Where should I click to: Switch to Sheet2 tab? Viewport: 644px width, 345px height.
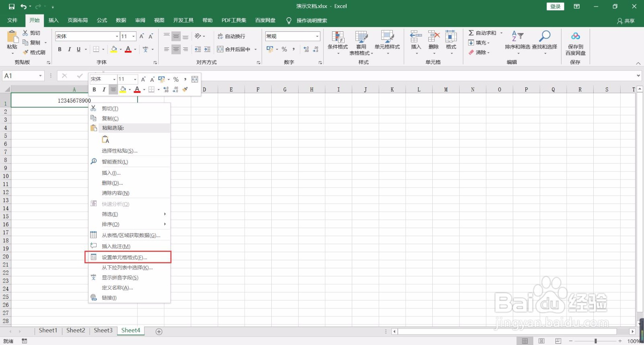pyautogui.click(x=76, y=331)
